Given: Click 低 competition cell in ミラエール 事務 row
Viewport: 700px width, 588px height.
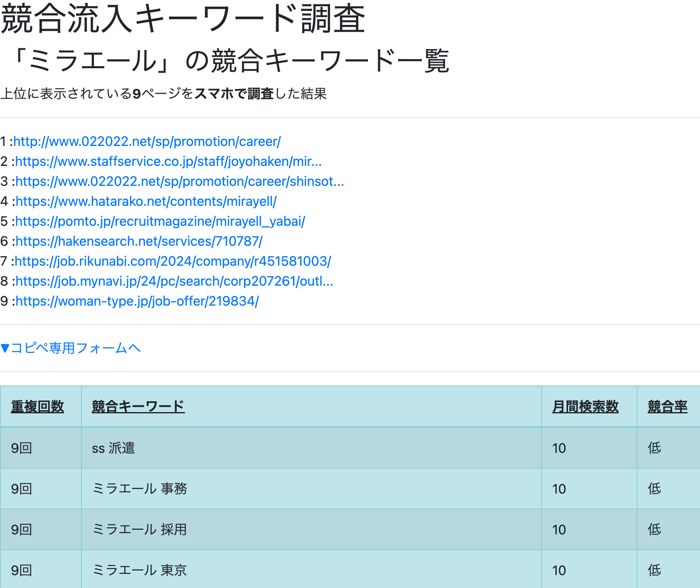Looking at the screenshot, I should 668,489.
